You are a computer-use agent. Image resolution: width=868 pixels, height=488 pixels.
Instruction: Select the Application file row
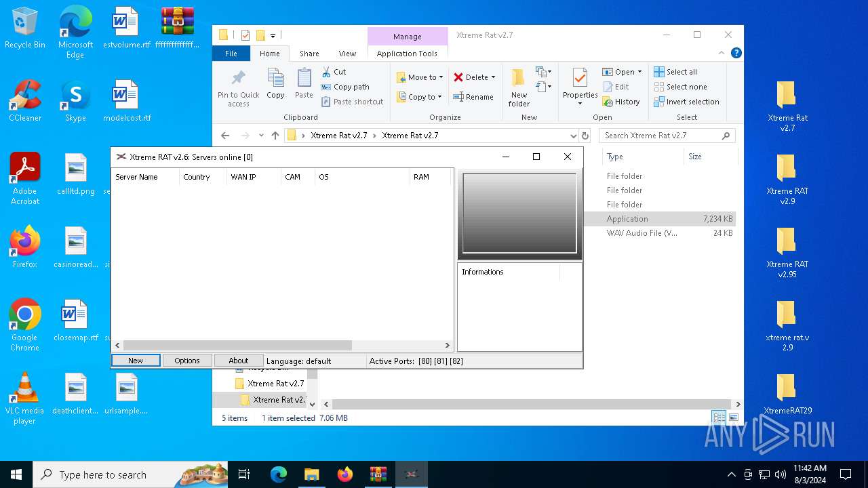pos(660,219)
